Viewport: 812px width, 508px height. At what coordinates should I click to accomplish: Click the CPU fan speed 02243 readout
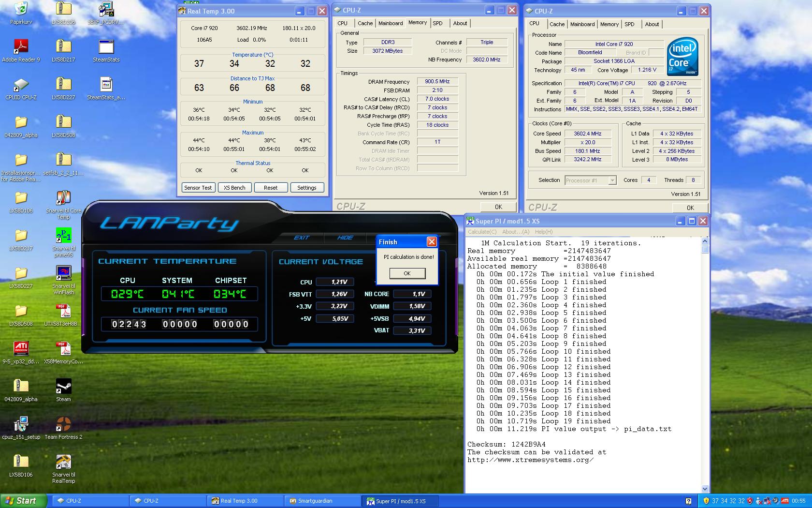(129, 324)
